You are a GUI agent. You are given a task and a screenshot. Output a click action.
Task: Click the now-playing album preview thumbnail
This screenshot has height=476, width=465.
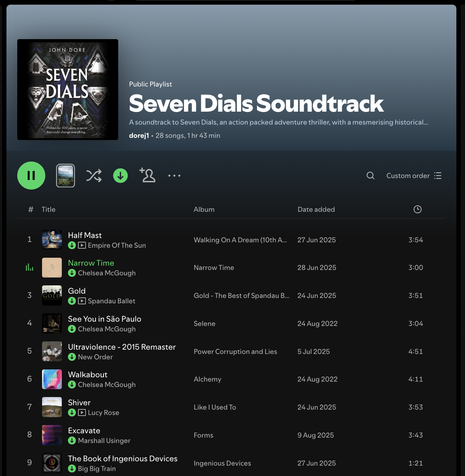point(65,176)
